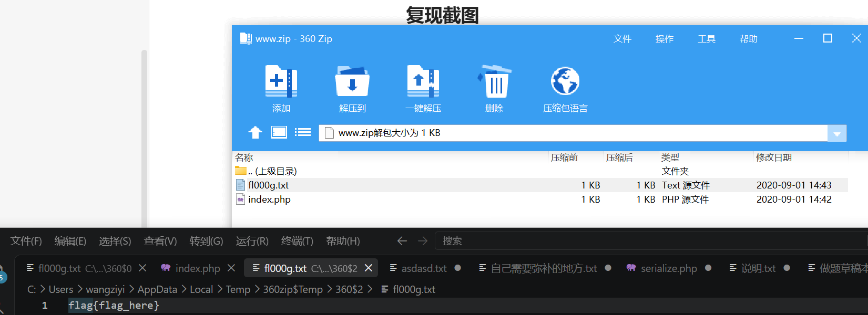Close the index.php editor tab
Image resolution: width=868 pixels, height=315 pixels.
(x=231, y=268)
